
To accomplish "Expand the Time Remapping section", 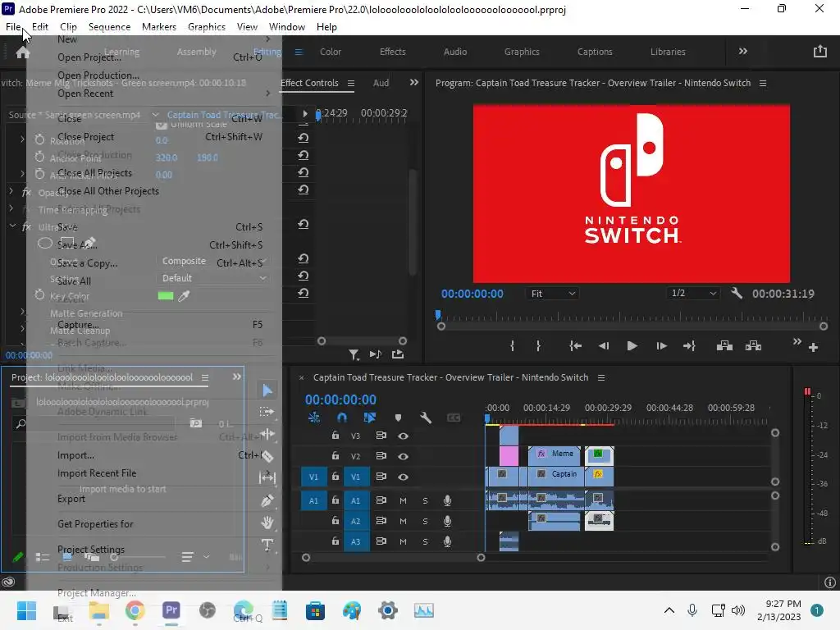I will [x=11, y=208].
